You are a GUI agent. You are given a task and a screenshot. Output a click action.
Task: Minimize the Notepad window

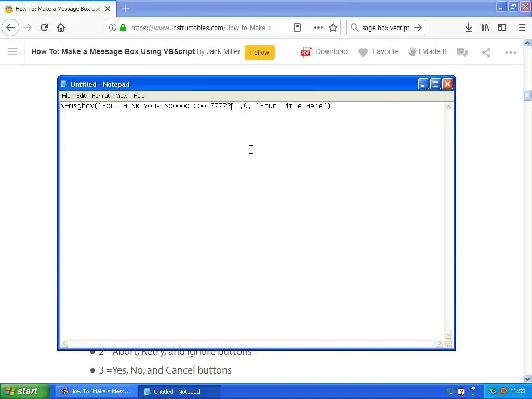[x=423, y=84]
